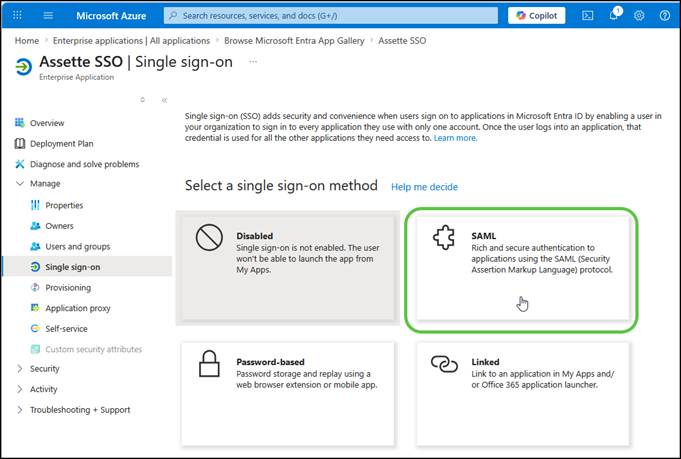Open Self-service in sidebar
This screenshot has height=459, width=681.
click(66, 329)
